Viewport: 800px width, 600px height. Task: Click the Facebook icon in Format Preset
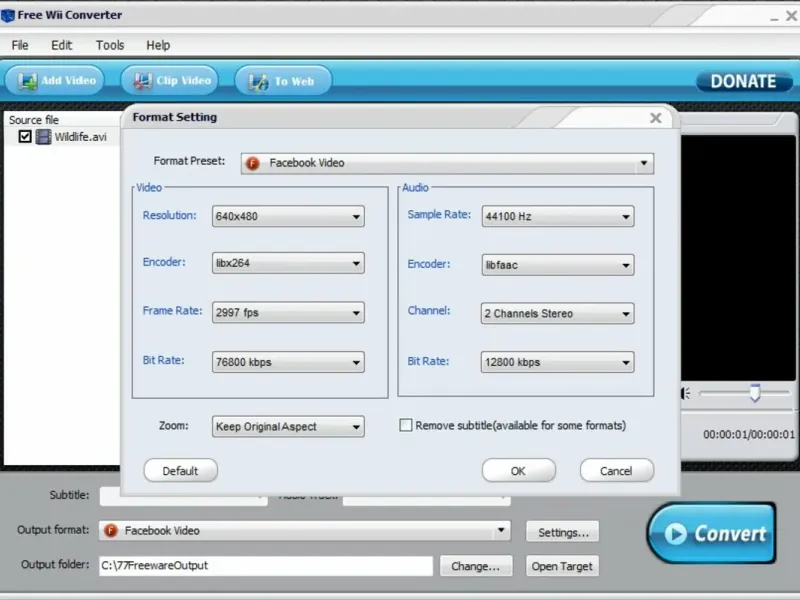click(253, 163)
